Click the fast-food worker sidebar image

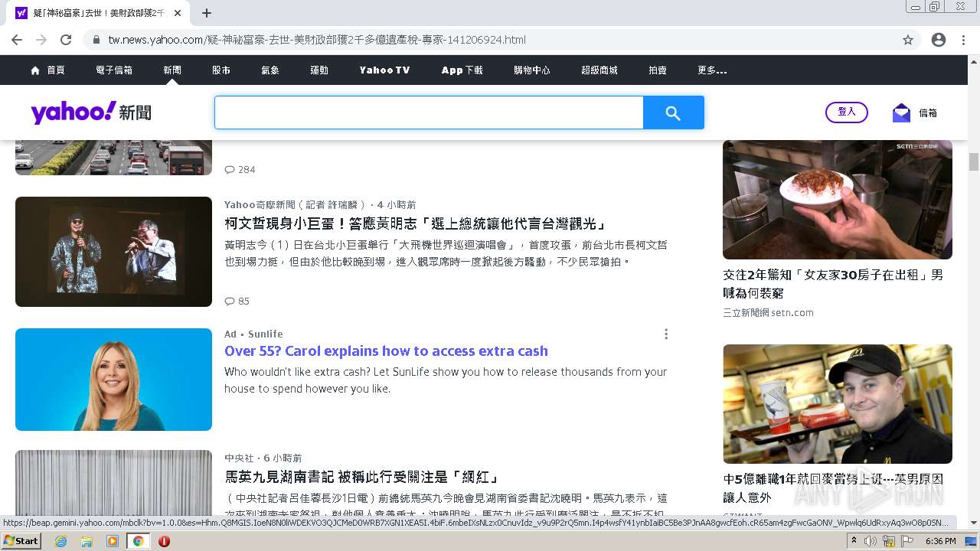[x=838, y=404]
